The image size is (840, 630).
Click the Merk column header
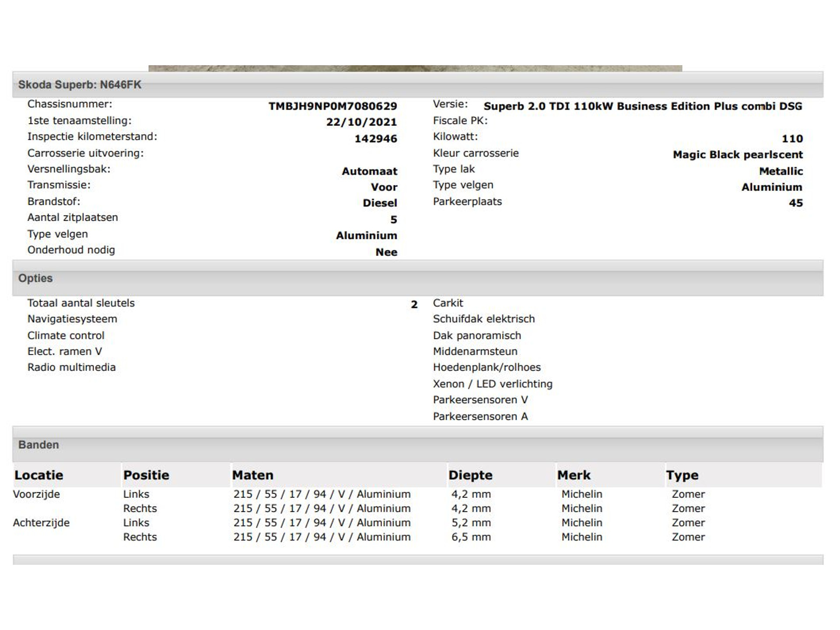574,475
